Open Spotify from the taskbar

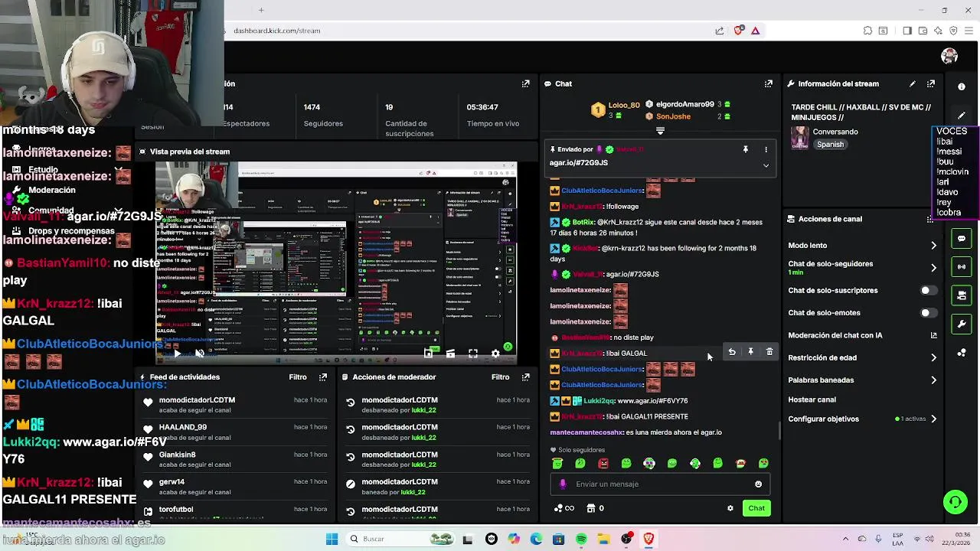click(x=581, y=539)
